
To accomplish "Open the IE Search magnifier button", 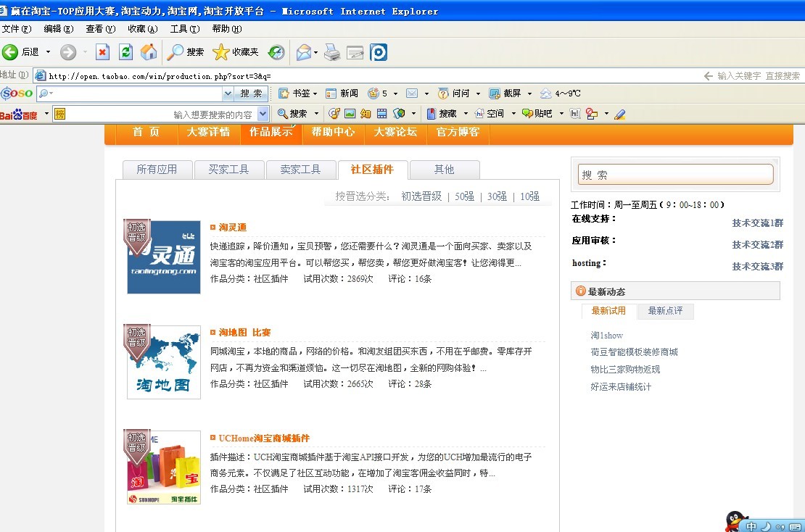I will pos(186,51).
